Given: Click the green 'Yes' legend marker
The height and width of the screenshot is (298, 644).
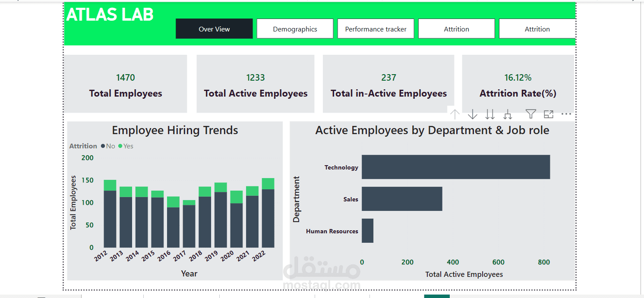Looking at the screenshot, I should click(x=120, y=146).
